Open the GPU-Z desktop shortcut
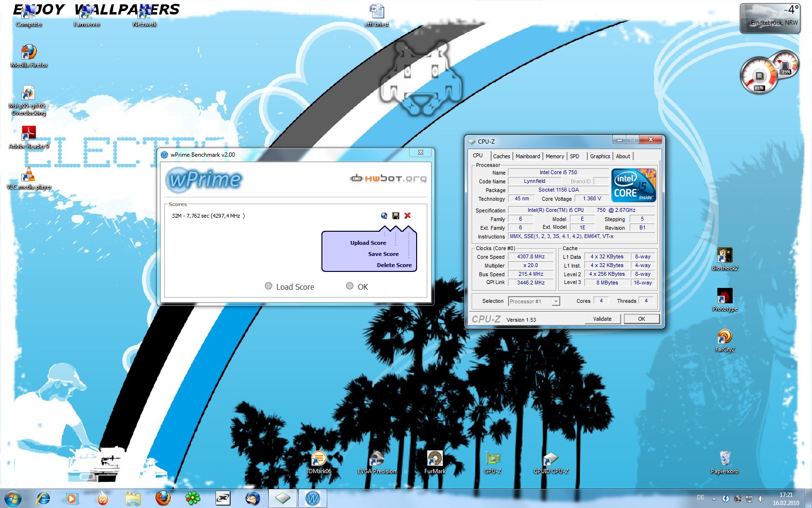 coord(493,462)
